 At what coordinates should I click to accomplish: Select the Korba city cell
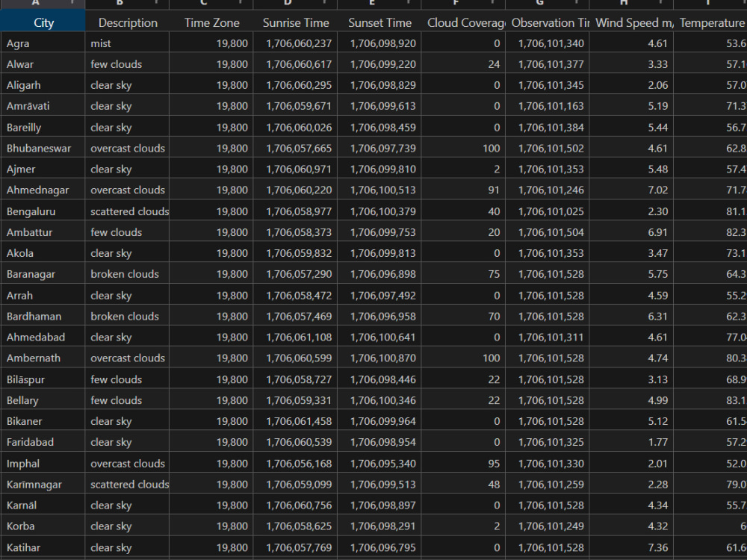tap(43, 526)
